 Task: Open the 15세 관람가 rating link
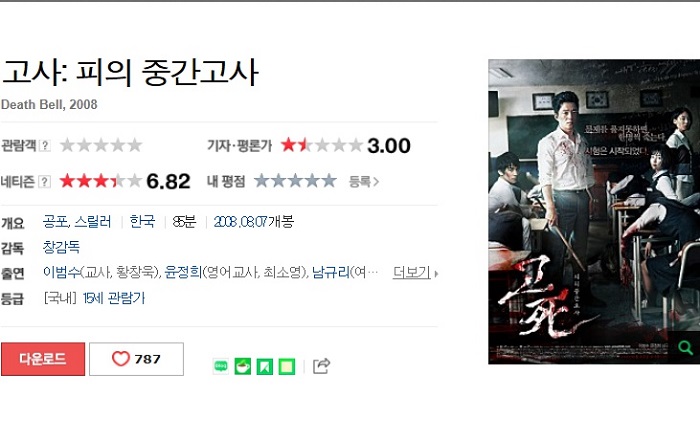[x=114, y=298]
